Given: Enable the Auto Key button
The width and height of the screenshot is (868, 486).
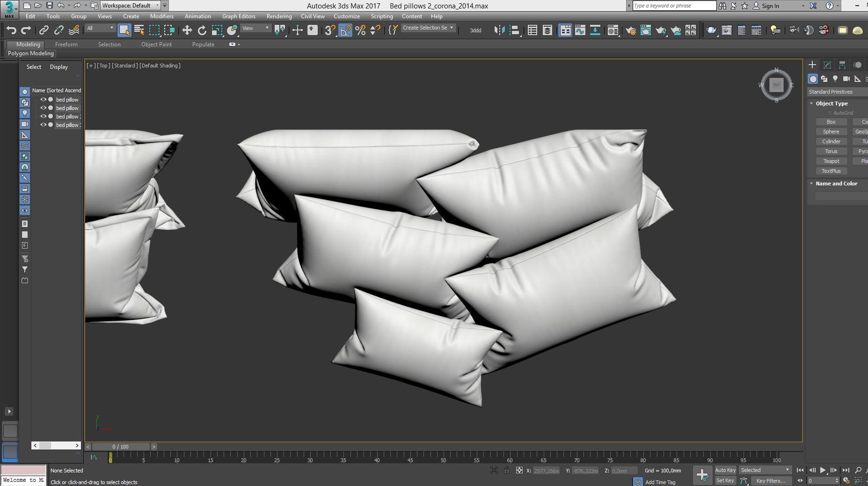Looking at the screenshot, I should 725,470.
